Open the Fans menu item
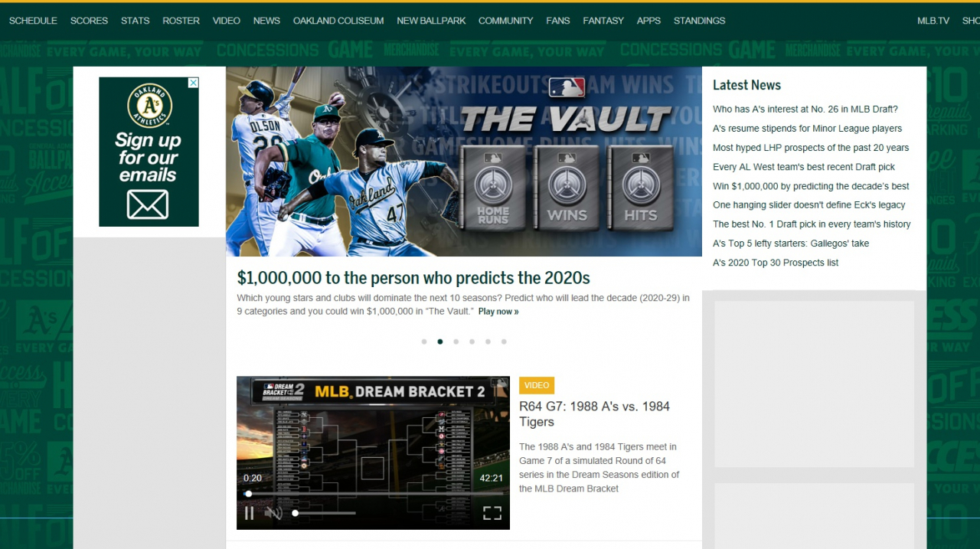Screen dimensions: 980x549 [x=558, y=21]
